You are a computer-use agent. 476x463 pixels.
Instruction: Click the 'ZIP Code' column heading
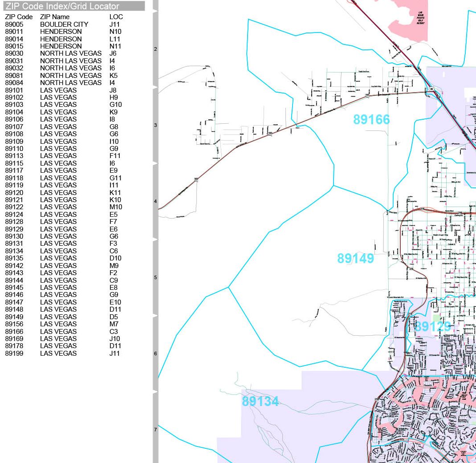(x=19, y=17)
